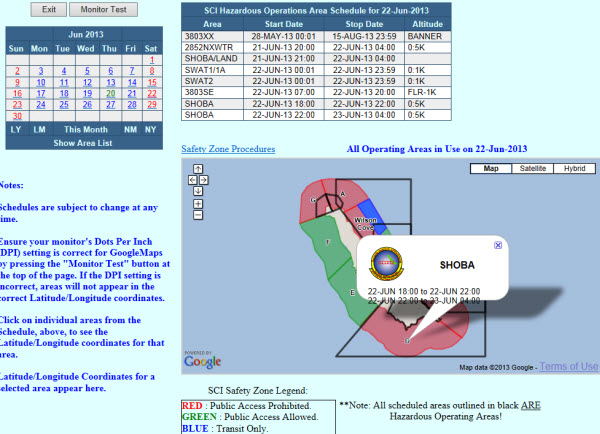The width and height of the screenshot is (600, 434).
Task: Select June 30 in the calendar
Action: click(x=17, y=116)
